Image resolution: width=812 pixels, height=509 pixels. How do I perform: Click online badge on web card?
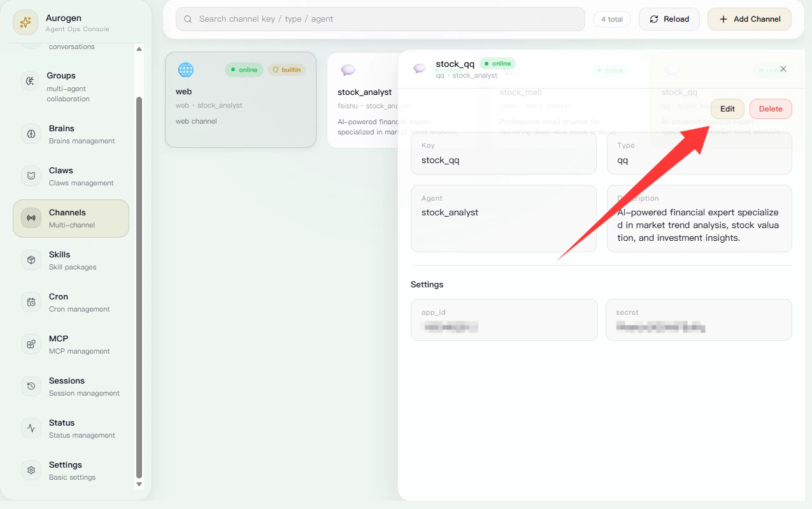click(x=244, y=69)
